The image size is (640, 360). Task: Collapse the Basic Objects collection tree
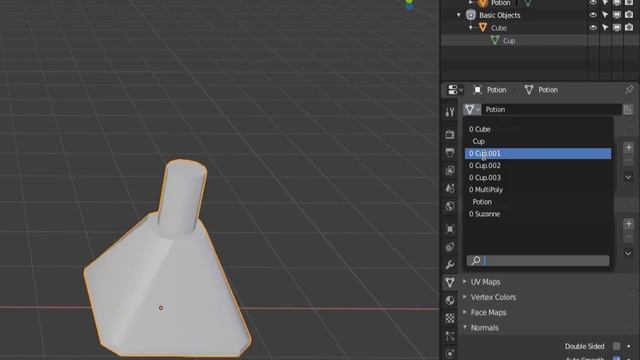[x=459, y=15]
